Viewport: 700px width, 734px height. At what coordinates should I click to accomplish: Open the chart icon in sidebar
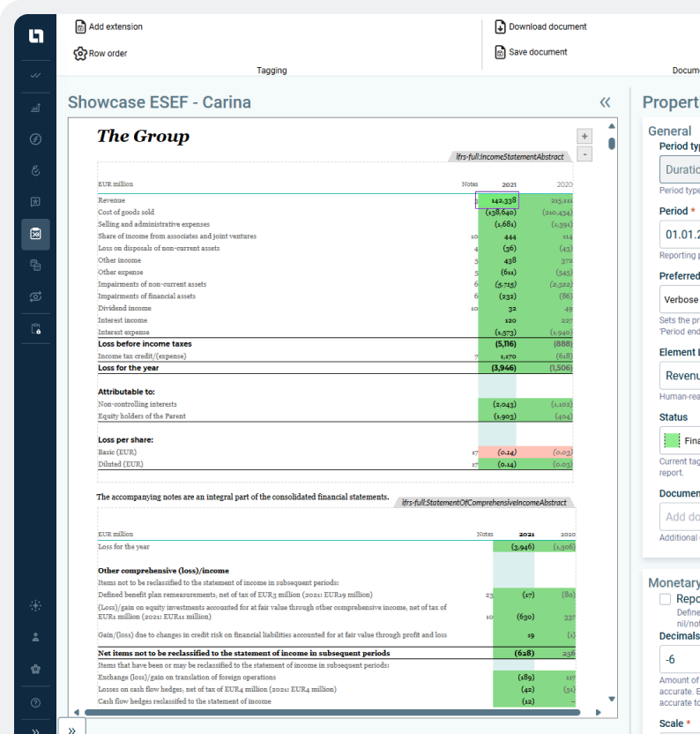36,108
